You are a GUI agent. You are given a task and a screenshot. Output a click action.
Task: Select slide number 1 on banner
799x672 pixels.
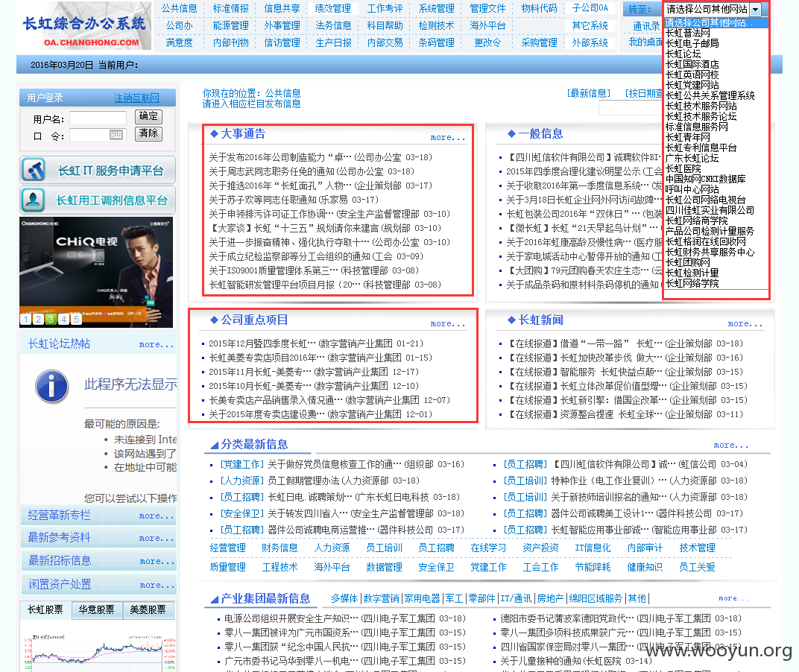[x=26, y=320]
